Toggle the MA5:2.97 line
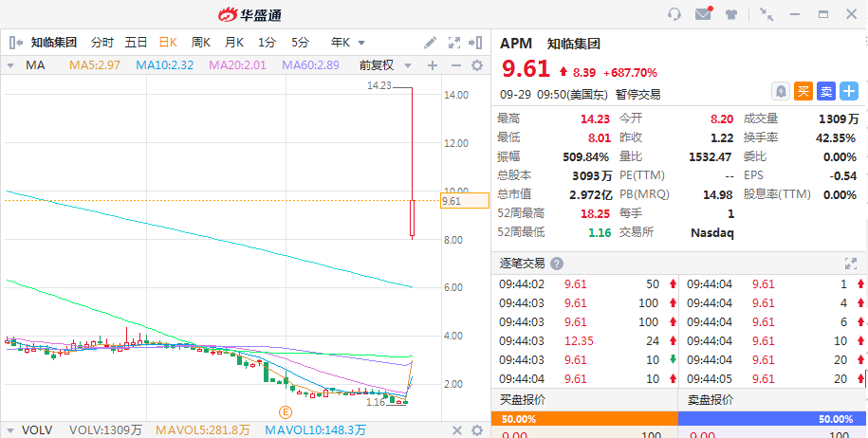This screenshot has width=868, height=438. coord(95,65)
